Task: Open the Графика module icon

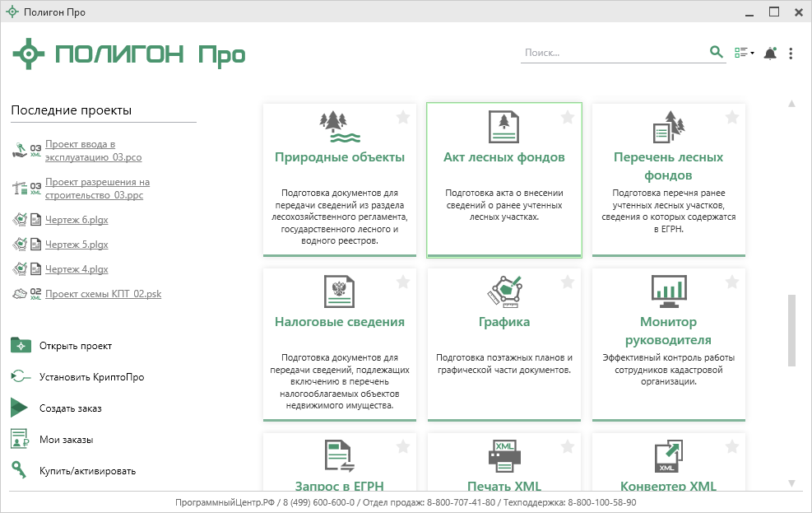Action: click(503, 291)
